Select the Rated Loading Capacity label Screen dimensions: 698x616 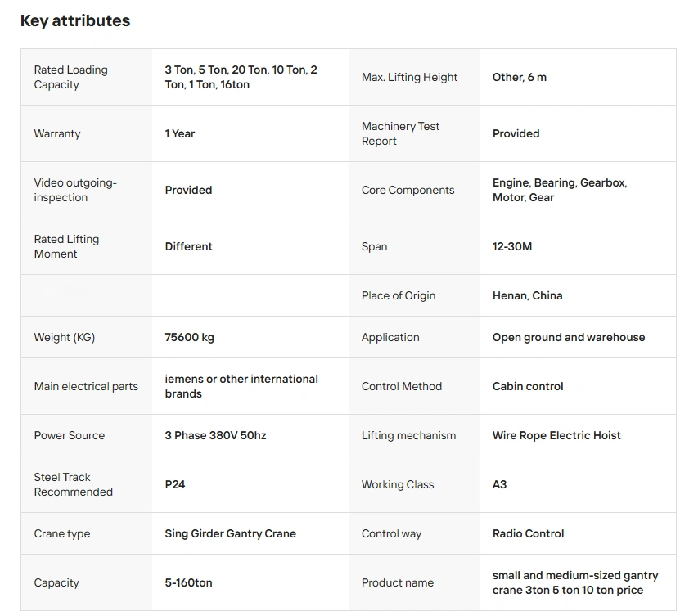click(x=70, y=77)
